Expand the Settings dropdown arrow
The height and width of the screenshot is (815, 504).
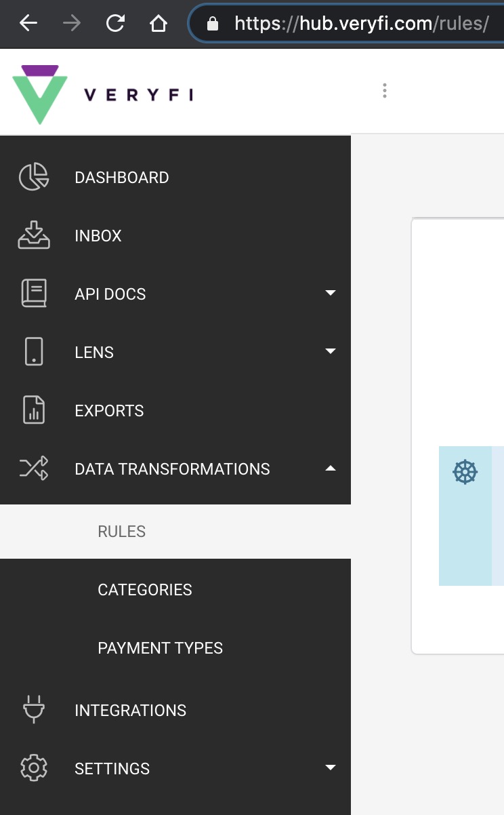coord(331,767)
